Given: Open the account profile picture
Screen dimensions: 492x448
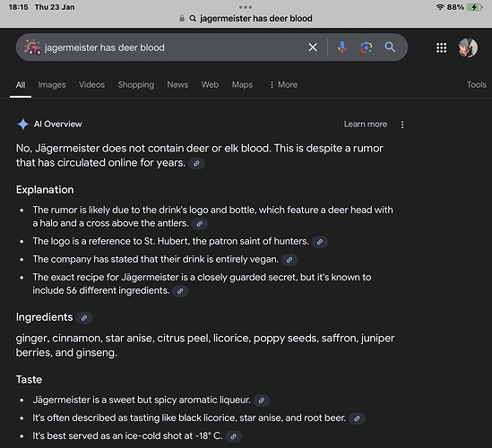Looking at the screenshot, I should 468,47.
